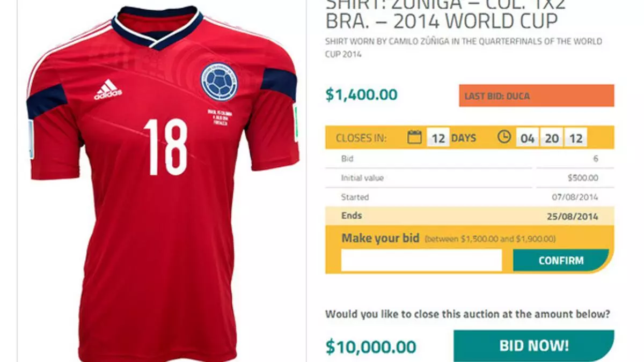Click the calendar icon next to days remaining
Viewport: 644px width, 362px height.
coord(414,137)
